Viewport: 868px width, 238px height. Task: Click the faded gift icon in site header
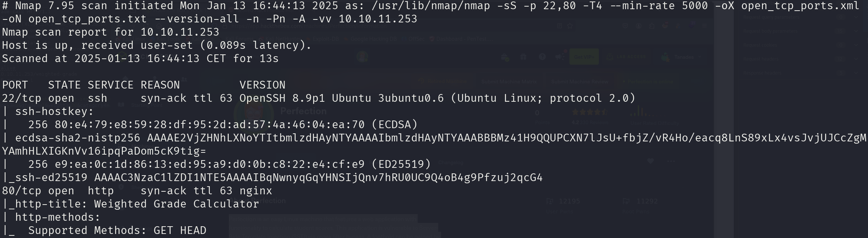tap(523, 57)
